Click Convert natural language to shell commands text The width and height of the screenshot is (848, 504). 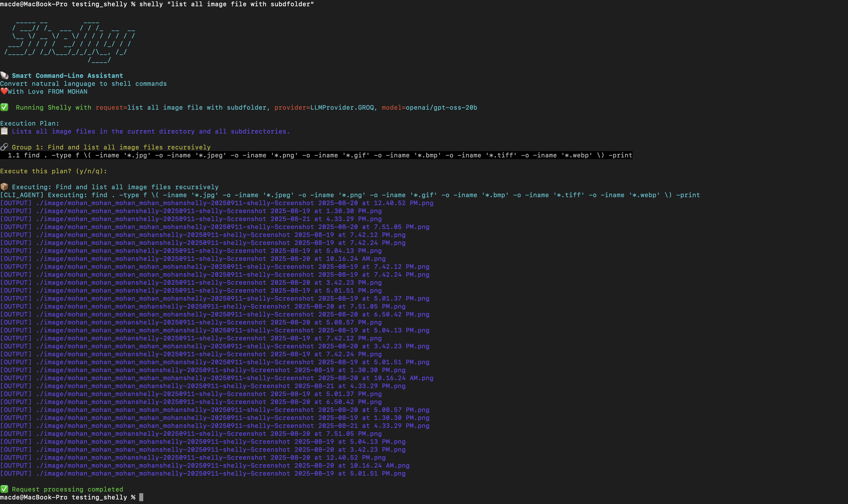point(83,84)
